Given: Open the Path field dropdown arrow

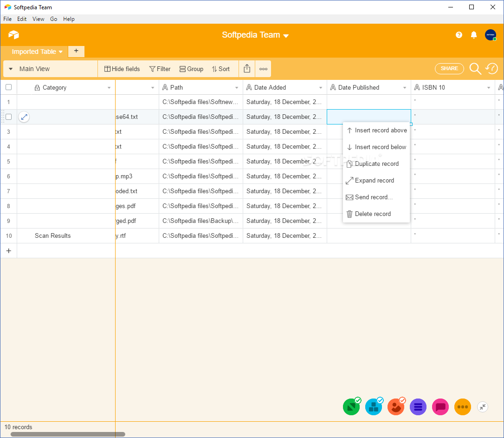Looking at the screenshot, I should (x=237, y=87).
